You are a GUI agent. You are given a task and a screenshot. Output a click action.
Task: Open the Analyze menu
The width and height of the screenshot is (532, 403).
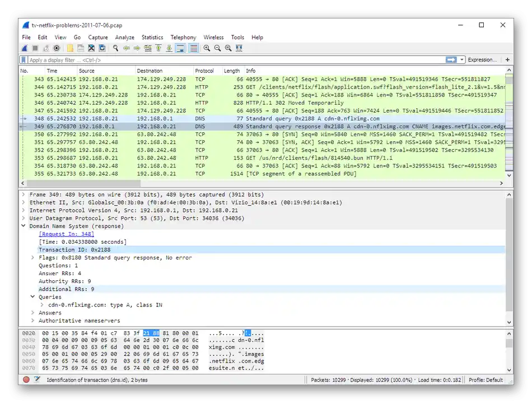pyautogui.click(x=124, y=38)
